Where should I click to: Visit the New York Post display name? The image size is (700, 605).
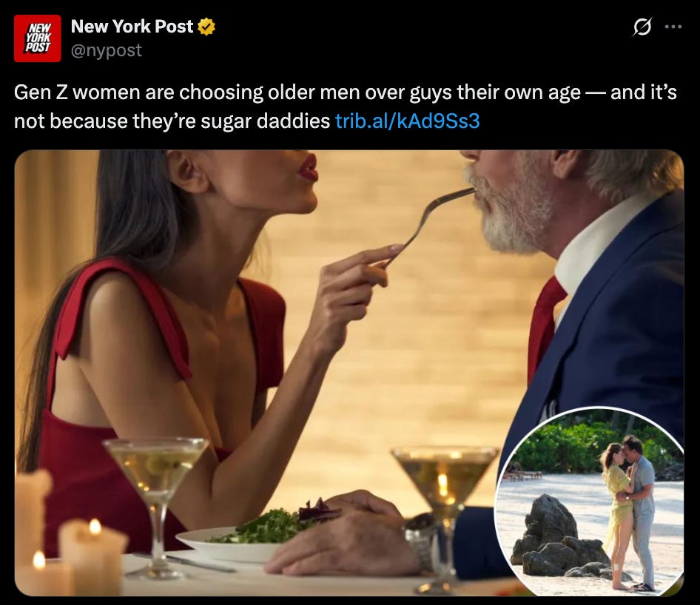tap(132, 27)
